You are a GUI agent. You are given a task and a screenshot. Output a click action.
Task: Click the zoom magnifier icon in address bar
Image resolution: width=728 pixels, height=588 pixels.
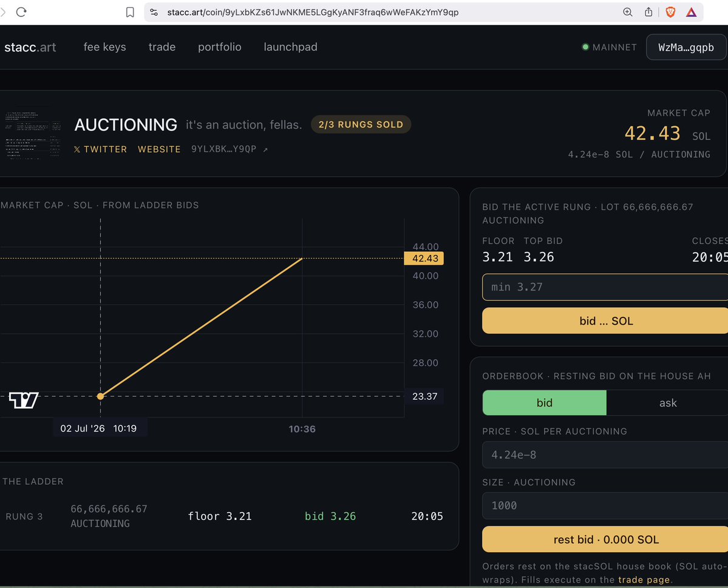628,12
